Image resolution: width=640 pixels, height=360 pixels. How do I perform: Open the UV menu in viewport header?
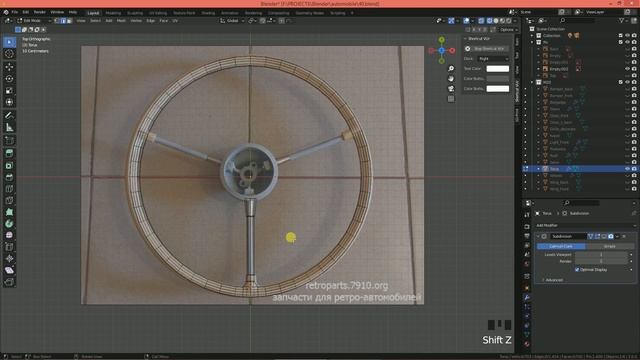coord(175,20)
